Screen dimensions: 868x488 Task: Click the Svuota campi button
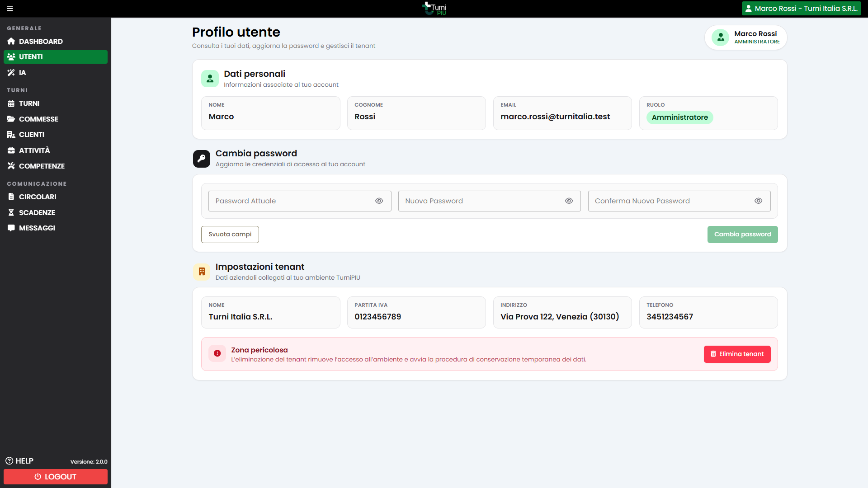pos(230,235)
